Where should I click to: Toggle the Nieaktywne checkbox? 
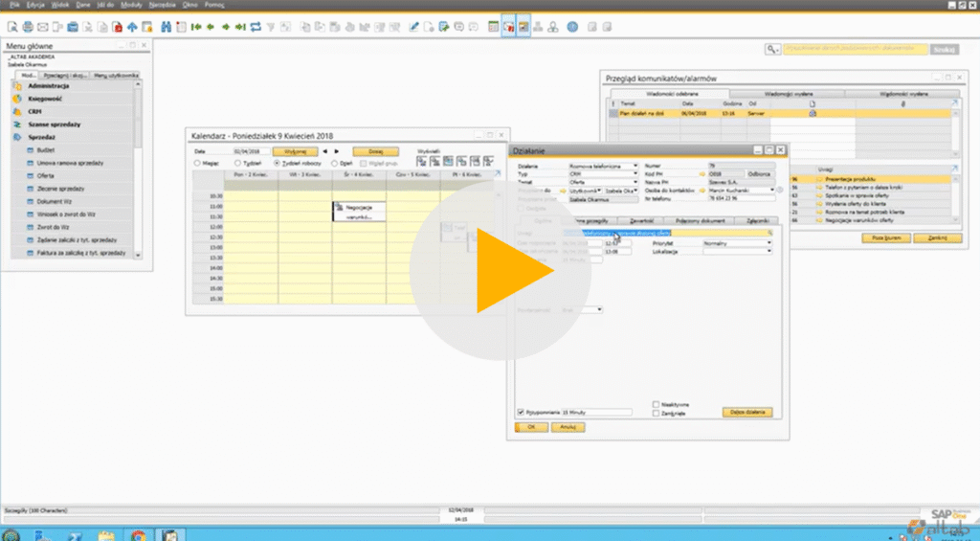pyautogui.click(x=656, y=405)
